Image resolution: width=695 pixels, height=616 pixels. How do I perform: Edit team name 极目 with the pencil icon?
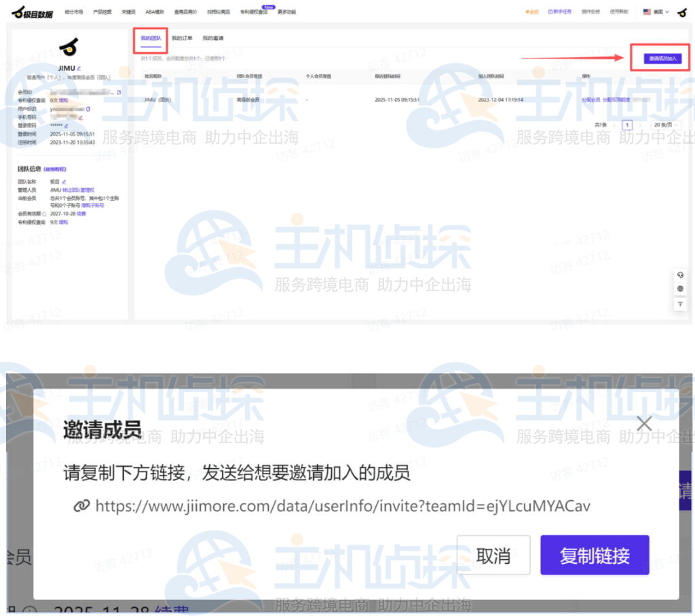(63, 181)
